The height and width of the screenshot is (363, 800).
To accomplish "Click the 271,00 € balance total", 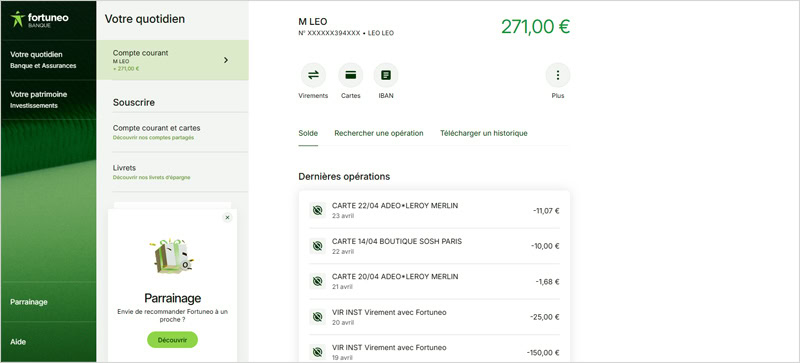I will point(535,27).
